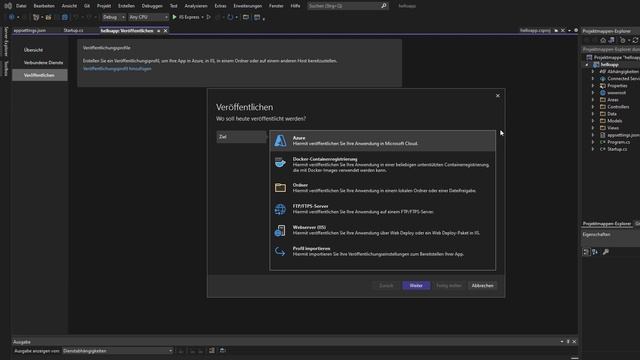Click the Abbrechen button
Viewport: 640px width, 360px height.
point(482,285)
